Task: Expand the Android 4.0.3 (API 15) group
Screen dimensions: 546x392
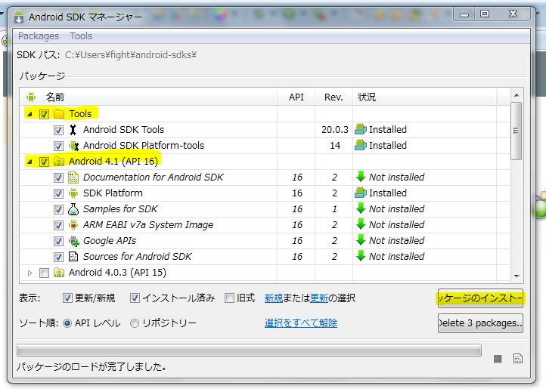Action: point(30,273)
